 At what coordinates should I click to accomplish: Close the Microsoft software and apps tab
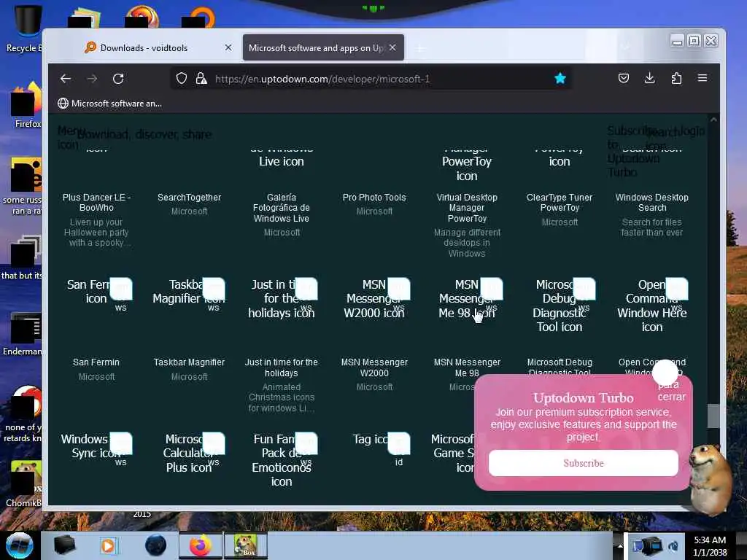pyautogui.click(x=392, y=47)
